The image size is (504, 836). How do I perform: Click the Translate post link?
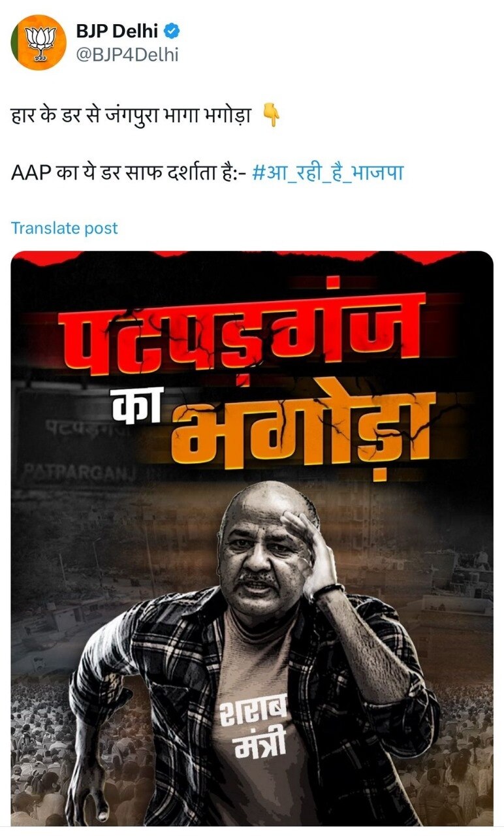tap(65, 228)
